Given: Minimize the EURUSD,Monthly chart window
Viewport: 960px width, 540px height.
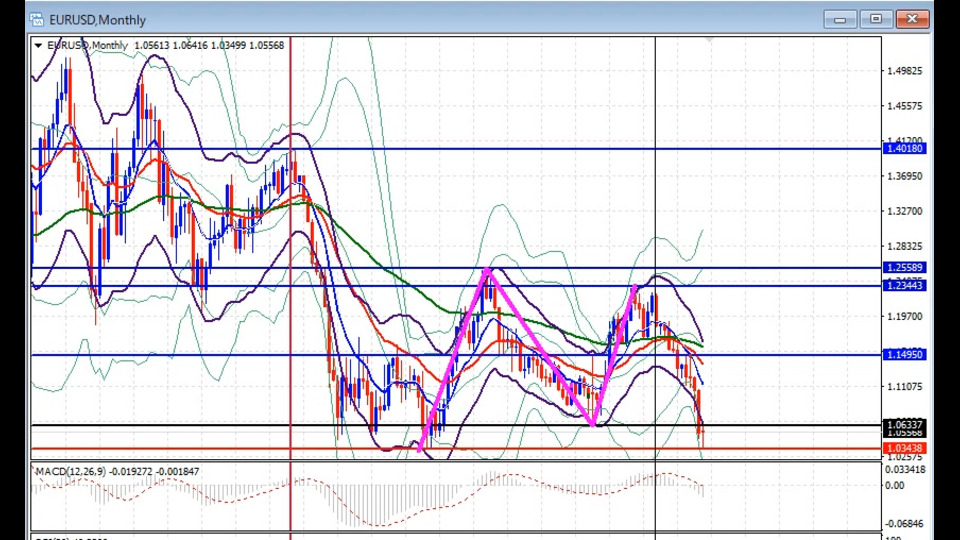Looking at the screenshot, I should click(x=839, y=20).
